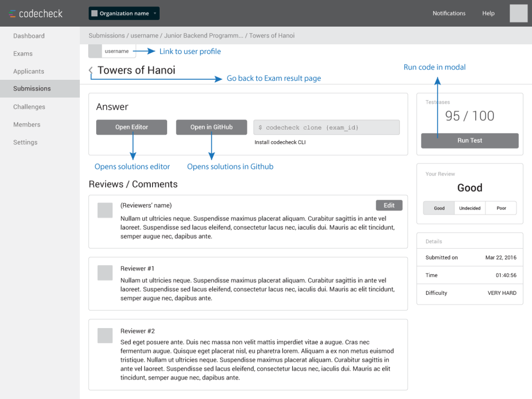Select the Poor review rating
This screenshot has height=399, width=532.
click(x=501, y=208)
